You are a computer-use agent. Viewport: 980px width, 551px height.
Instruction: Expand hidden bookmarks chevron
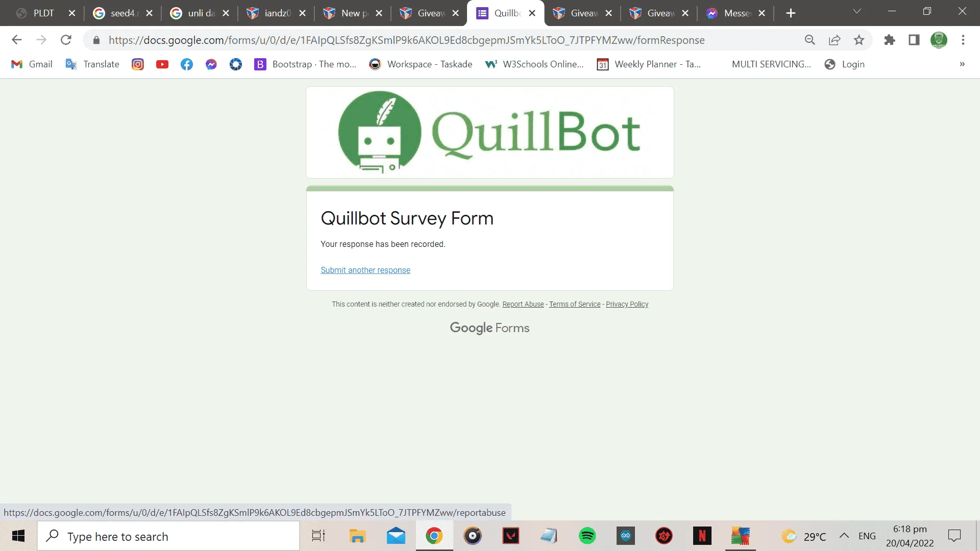click(962, 64)
